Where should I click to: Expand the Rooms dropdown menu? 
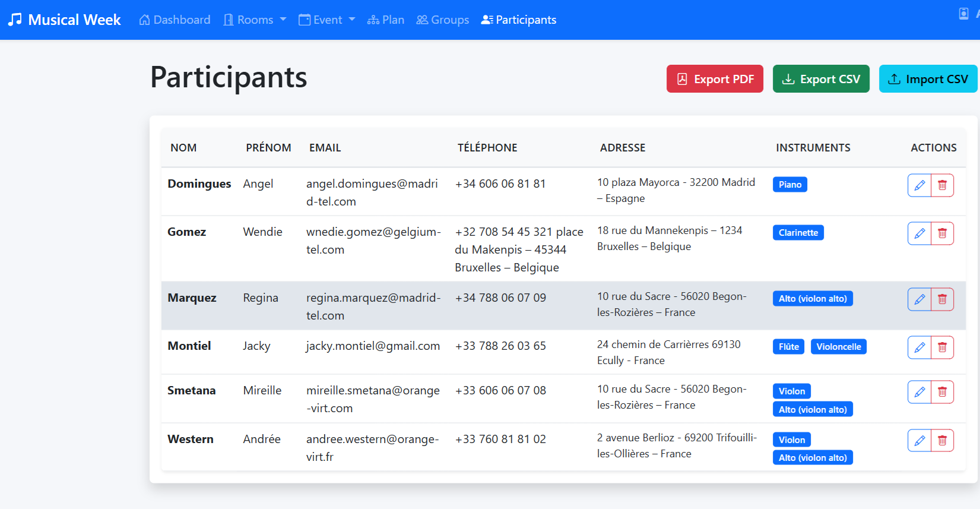(x=255, y=20)
